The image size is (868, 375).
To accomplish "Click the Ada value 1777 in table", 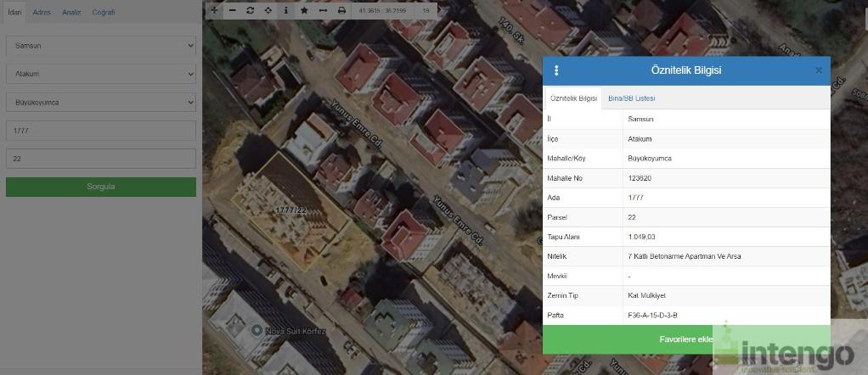I will [635, 198].
